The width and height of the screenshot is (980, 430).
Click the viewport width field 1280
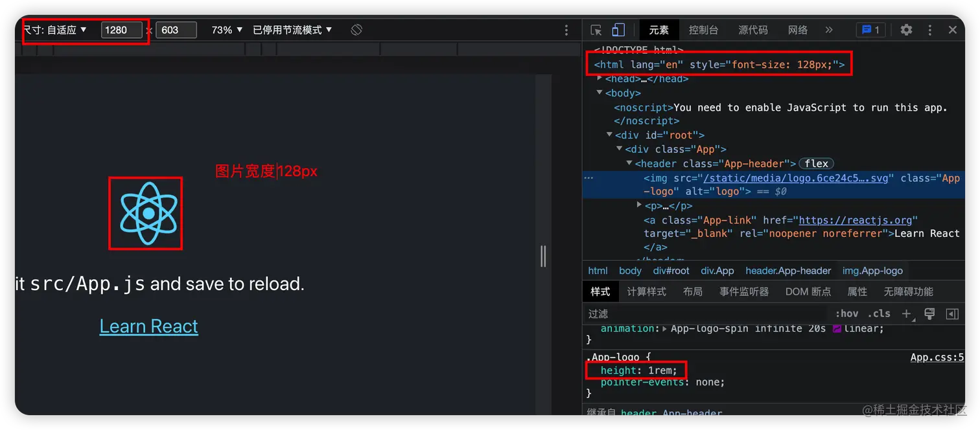pyautogui.click(x=121, y=30)
